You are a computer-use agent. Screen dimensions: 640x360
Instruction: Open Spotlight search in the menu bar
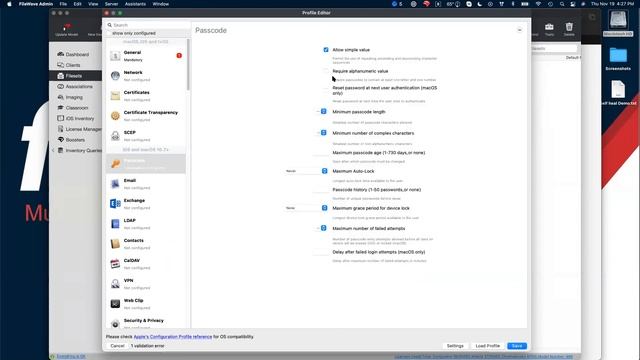click(562, 4)
